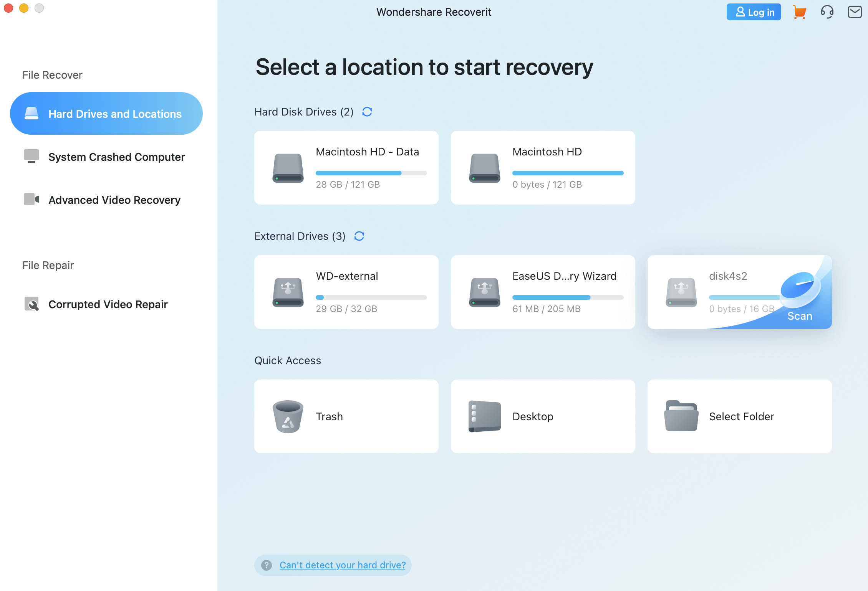This screenshot has height=591, width=868.
Task: Refresh the External Drives list
Action: 359,236
